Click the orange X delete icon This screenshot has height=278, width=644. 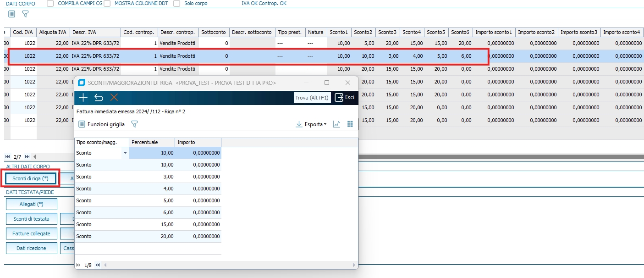pos(114,98)
